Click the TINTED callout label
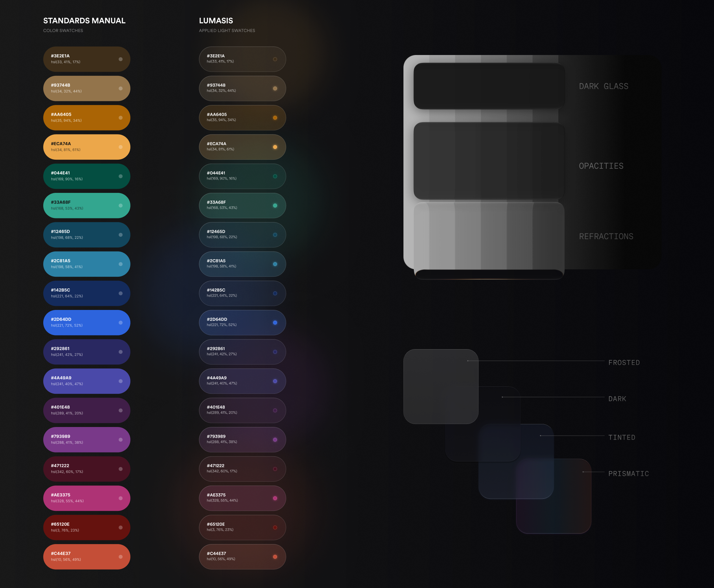 (622, 438)
